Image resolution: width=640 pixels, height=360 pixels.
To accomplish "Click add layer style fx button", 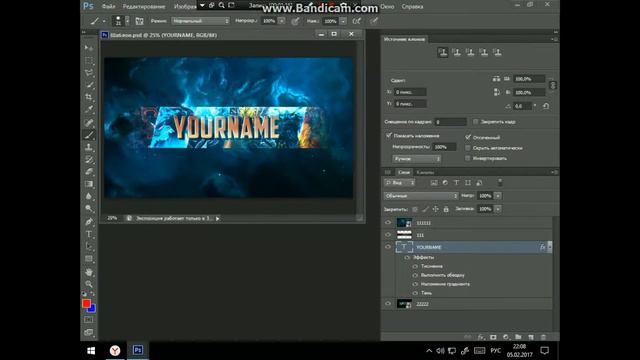I will [x=481, y=337].
